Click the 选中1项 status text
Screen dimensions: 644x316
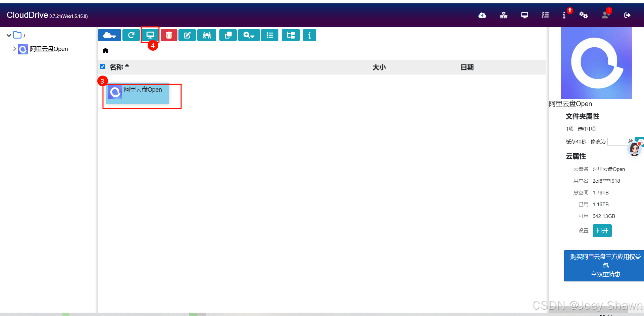pos(587,129)
